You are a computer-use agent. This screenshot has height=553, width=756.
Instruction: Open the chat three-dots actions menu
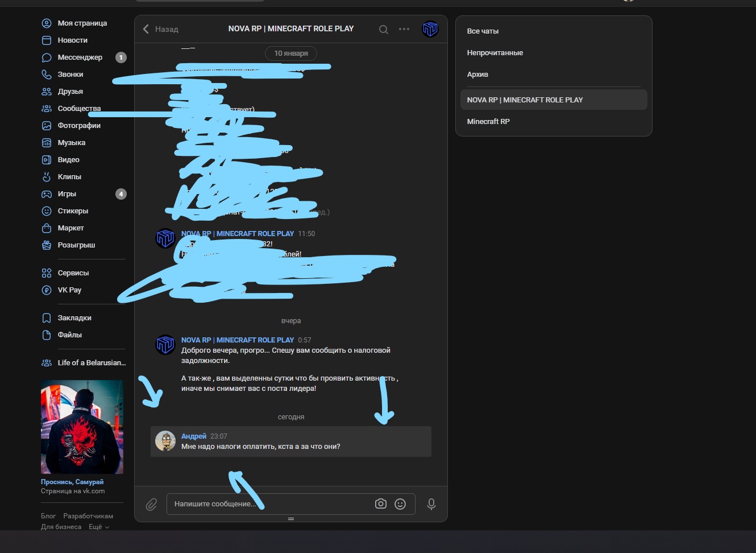coord(404,29)
